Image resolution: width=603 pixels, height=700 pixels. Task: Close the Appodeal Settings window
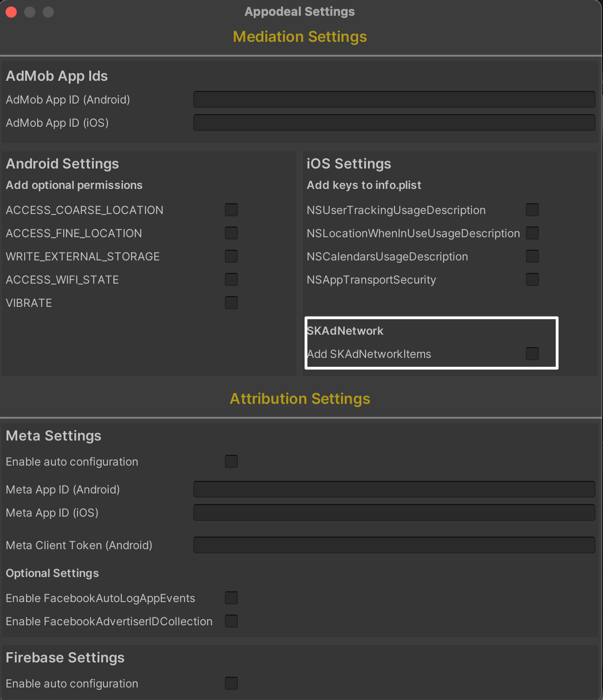click(11, 12)
